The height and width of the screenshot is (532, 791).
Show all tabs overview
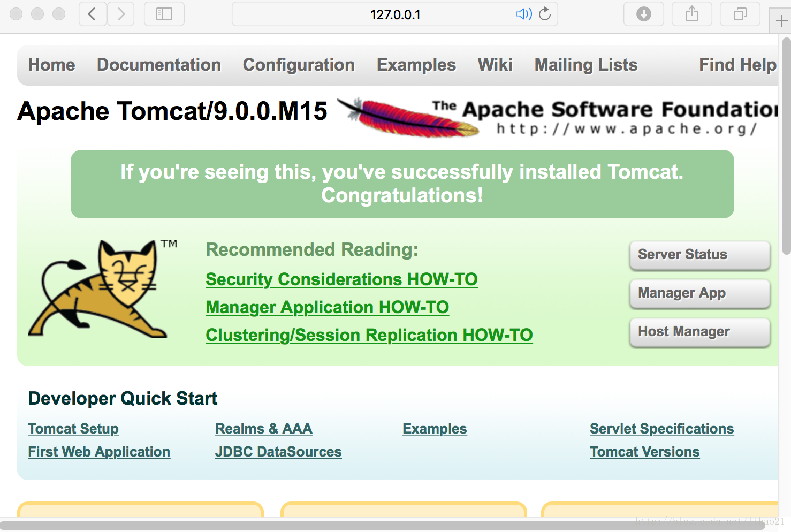tap(740, 14)
